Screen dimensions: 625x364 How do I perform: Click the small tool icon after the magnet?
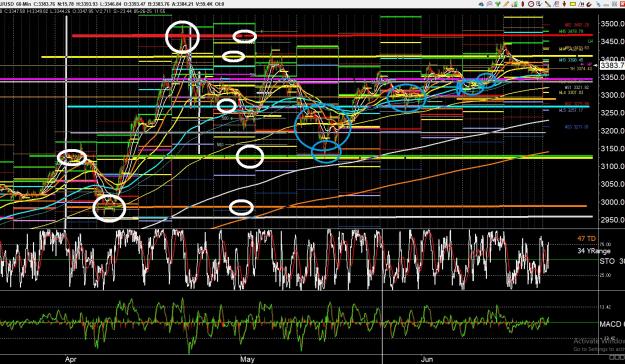(598, 4)
